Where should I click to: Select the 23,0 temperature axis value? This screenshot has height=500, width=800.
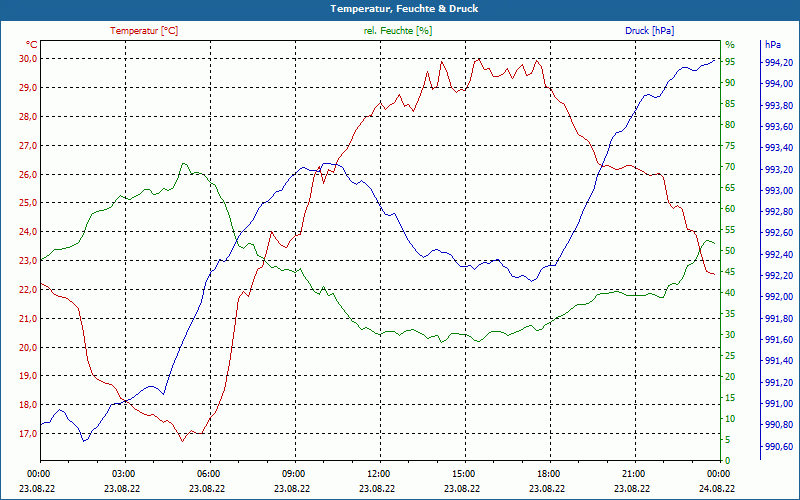point(29,261)
